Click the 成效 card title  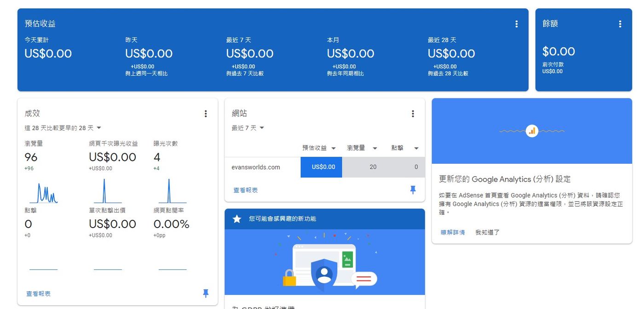coord(32,113)
